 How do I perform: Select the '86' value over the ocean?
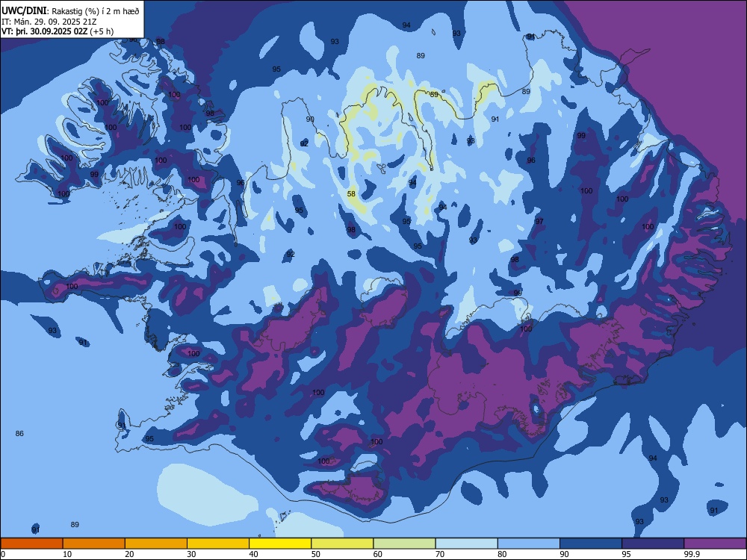click(19, 433)
